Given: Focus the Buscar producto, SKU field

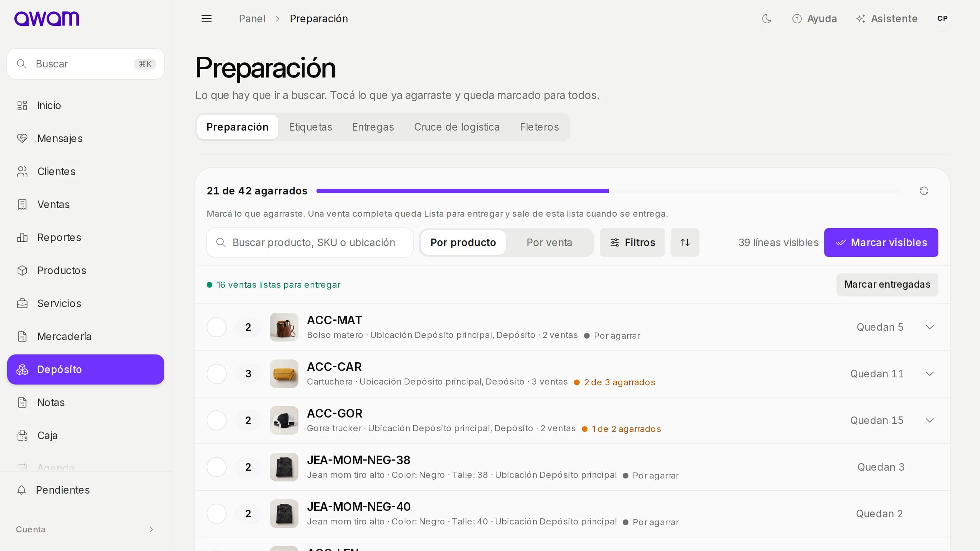Looking at the screenshot, I should click(x=310, y=242).
